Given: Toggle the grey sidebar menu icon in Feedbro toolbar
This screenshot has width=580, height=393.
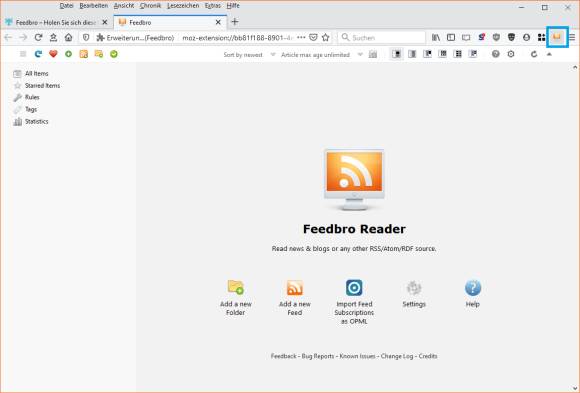Looking at the screenshot, I should (x=23, y=54).
